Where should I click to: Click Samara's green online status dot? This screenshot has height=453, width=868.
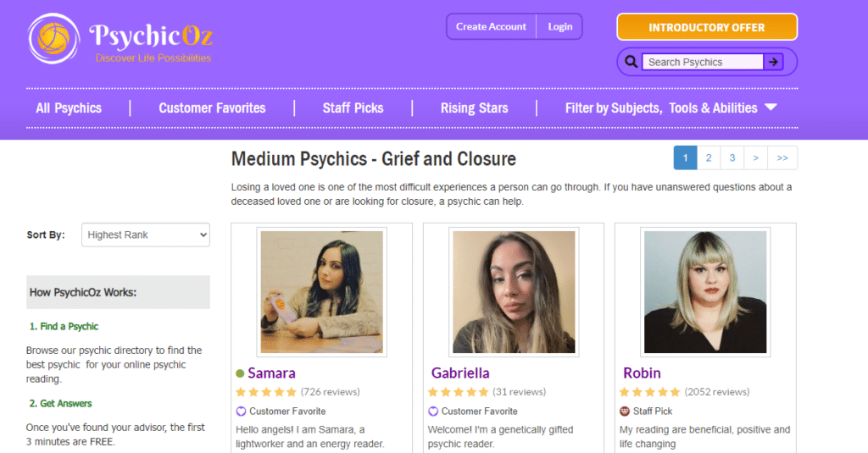tap(240, 373)
